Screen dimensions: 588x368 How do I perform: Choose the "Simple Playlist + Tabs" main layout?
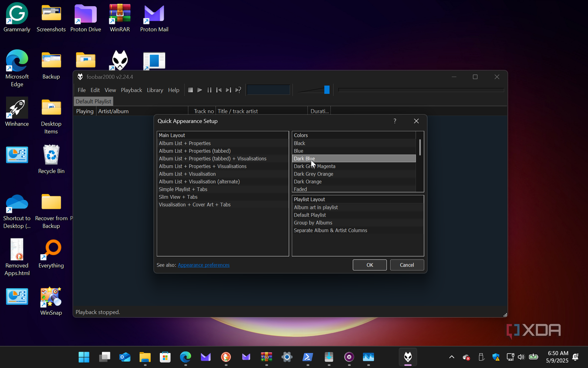[223, 189]
